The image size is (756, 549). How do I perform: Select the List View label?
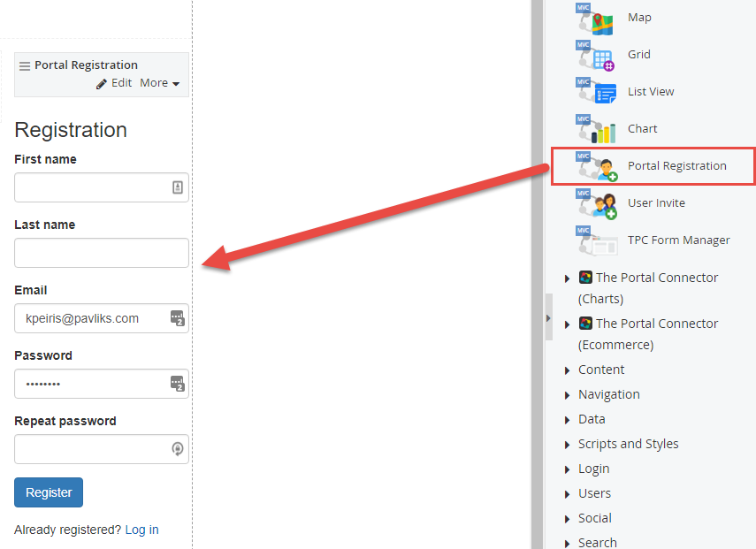click(x=651, y=92)
